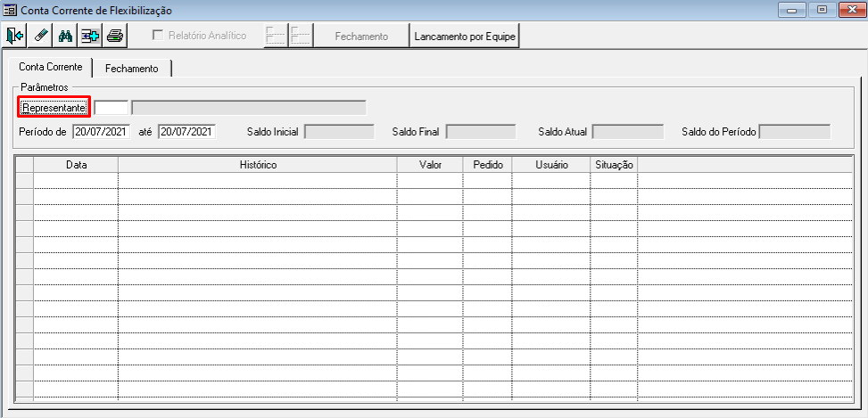868x418 pixels.
Task: Toggle the Relatório Analítico checkbox
Action: (x=158, y=36)
